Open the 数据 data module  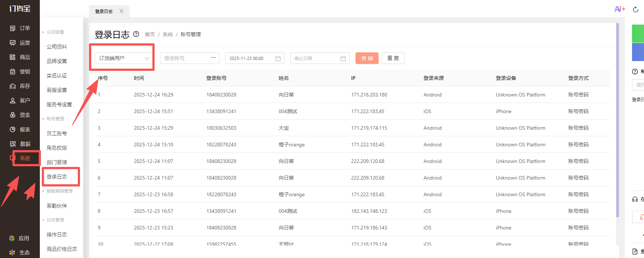(x=20, y=144)
